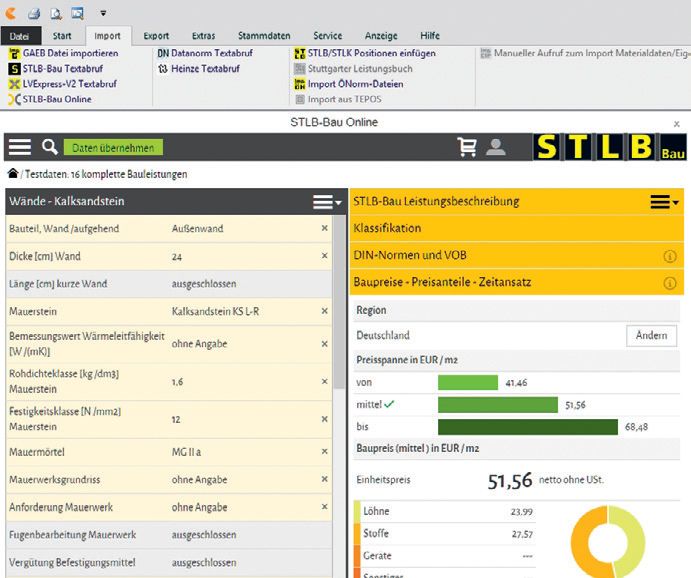Open the Datei menu
Screen dimensions: 691x578
(19, 36)
